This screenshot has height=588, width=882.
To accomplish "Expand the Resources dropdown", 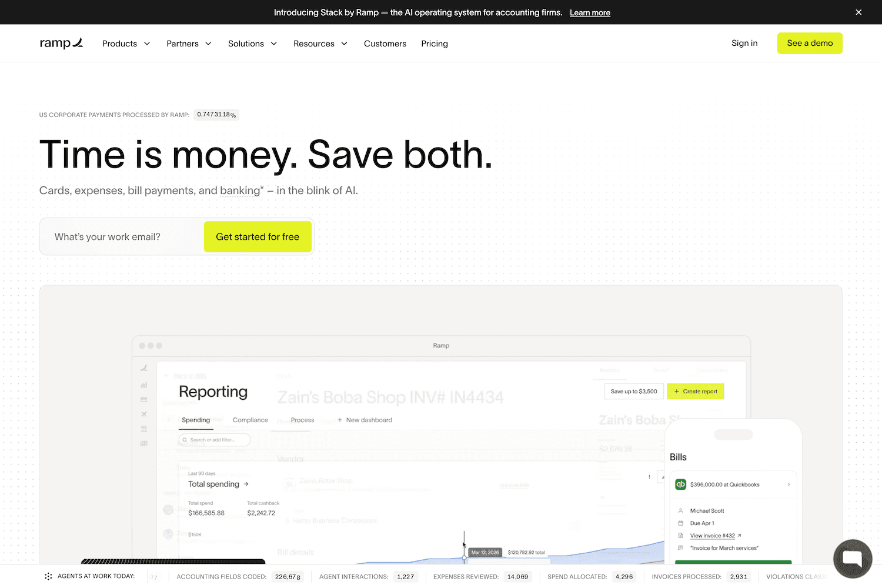I will click(x=320, y=44).
